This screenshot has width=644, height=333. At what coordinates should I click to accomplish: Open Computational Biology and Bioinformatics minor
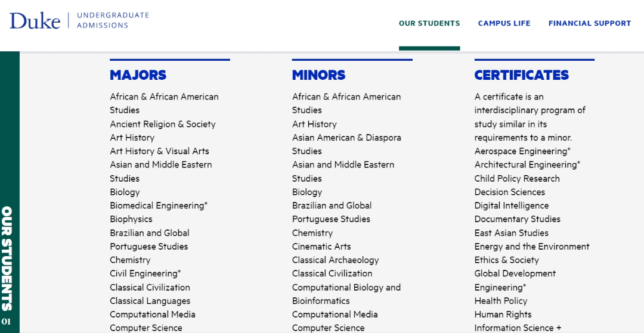pyautogui.click(x=346, y=294)
